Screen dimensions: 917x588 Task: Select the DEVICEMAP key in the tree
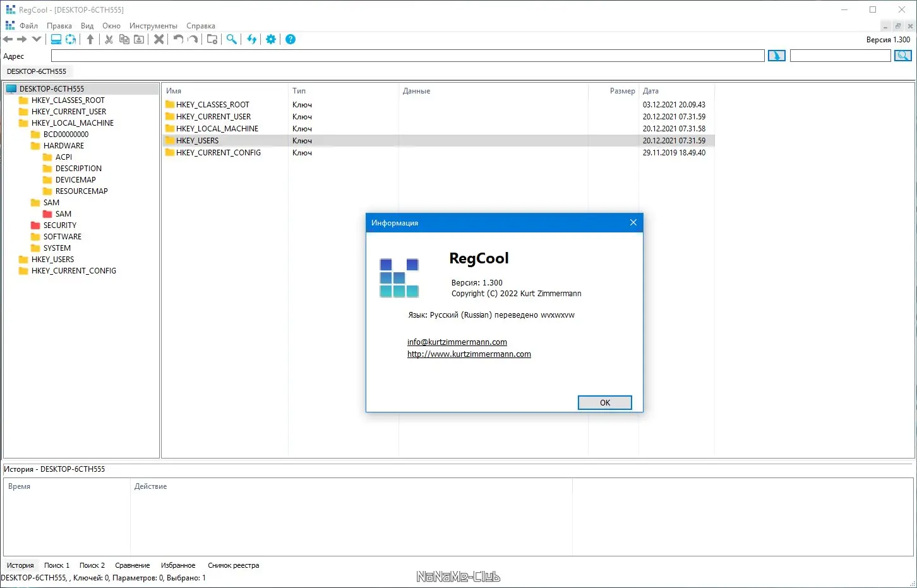tap(76, 180)
